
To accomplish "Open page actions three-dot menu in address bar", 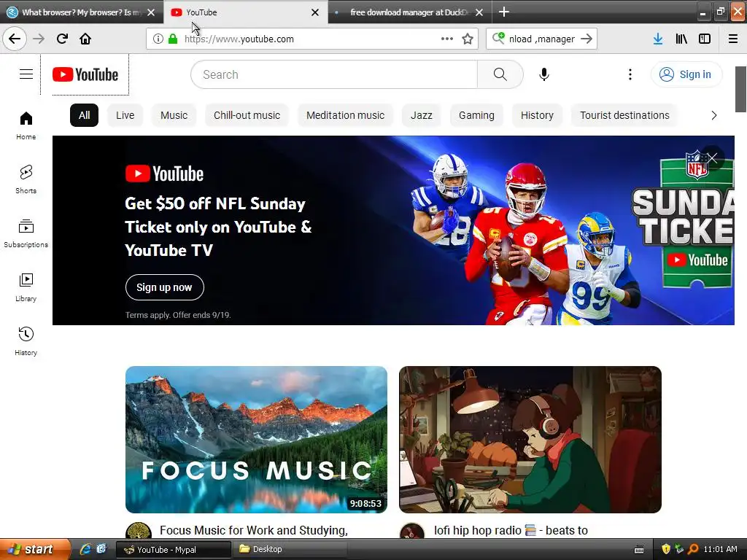I will pyautogui.click(x=447, y=39).
